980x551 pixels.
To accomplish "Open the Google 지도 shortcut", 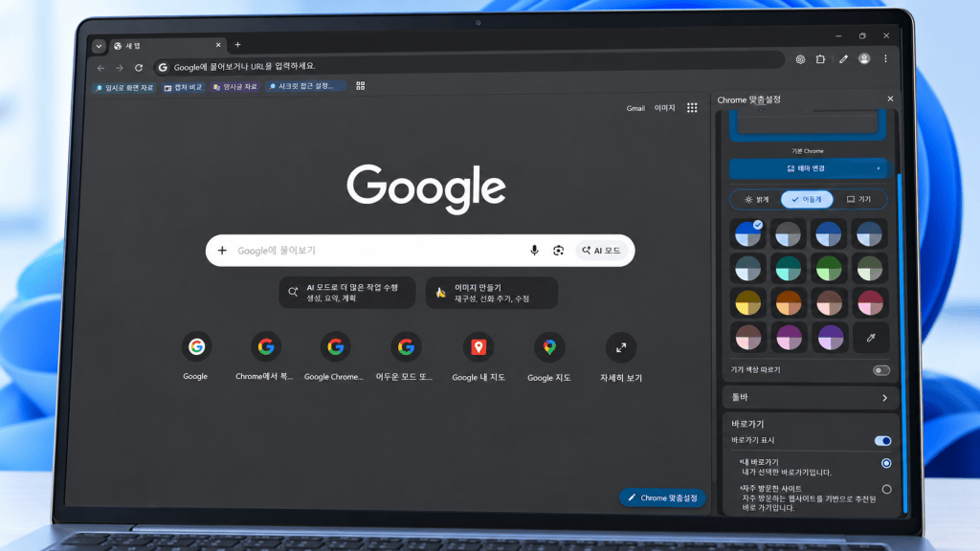I will [549, 357].
